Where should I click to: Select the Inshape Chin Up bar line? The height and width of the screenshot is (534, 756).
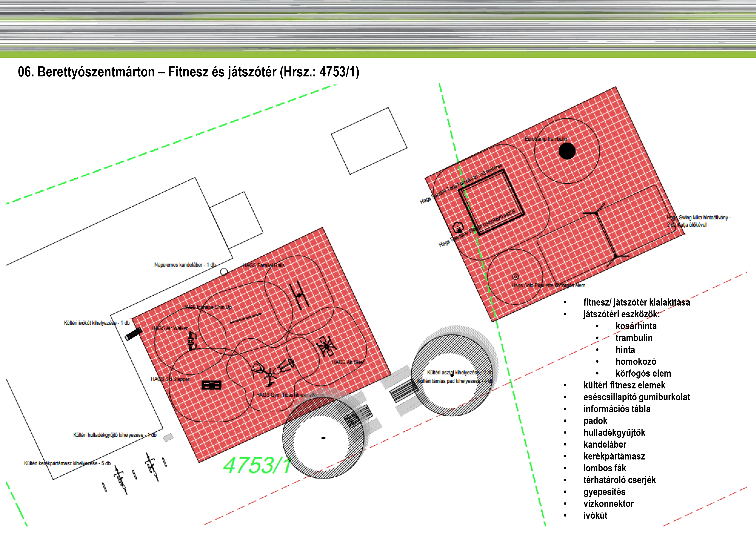(246, 318)
